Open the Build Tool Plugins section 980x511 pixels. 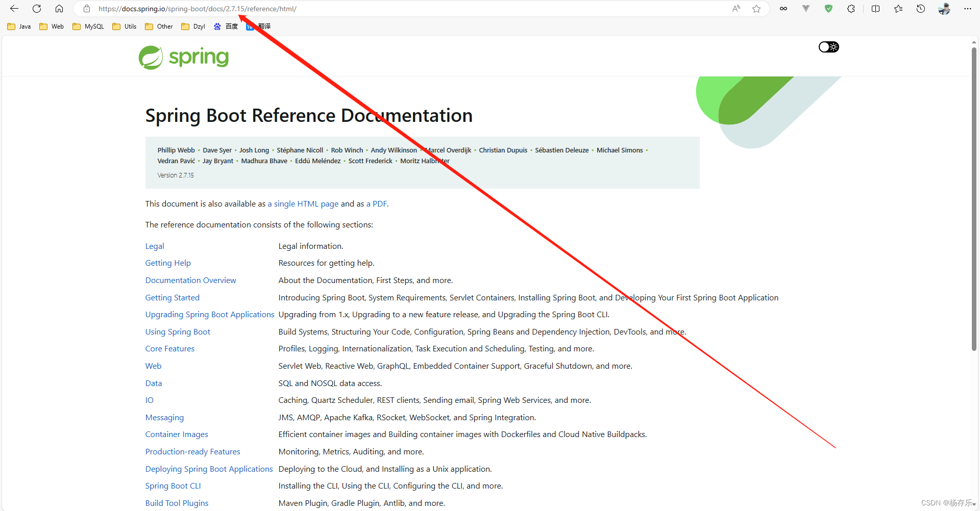tap(177, 503)
